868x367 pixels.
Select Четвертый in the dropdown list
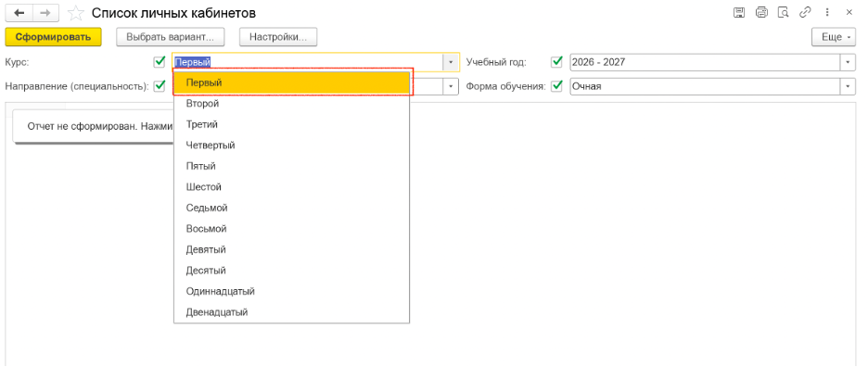point(292,145)
